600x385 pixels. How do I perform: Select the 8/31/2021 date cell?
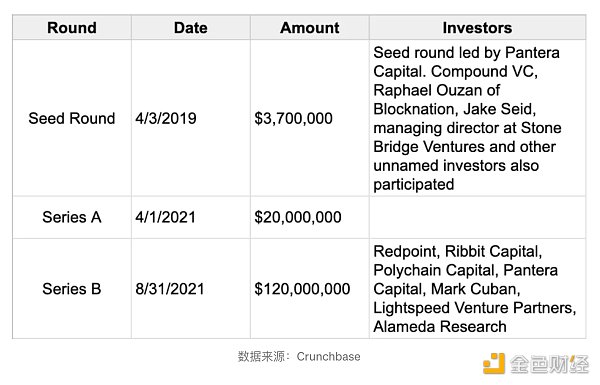[191, 289]
